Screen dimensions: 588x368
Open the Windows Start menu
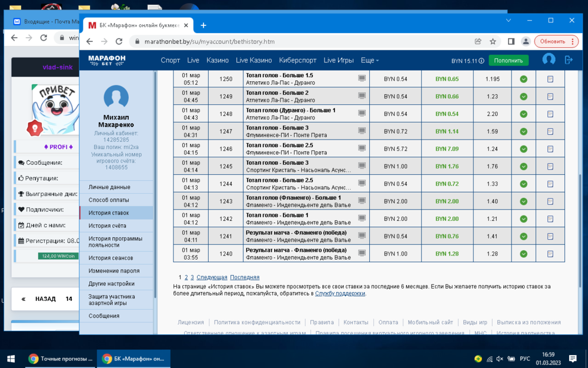(11, 359)
